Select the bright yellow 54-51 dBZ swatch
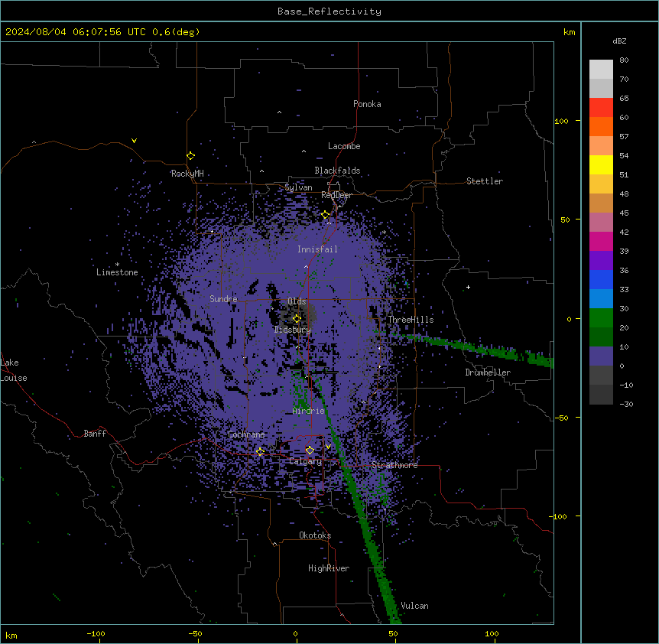This screenshot has height=644, width=659. [x=601, y=164]
